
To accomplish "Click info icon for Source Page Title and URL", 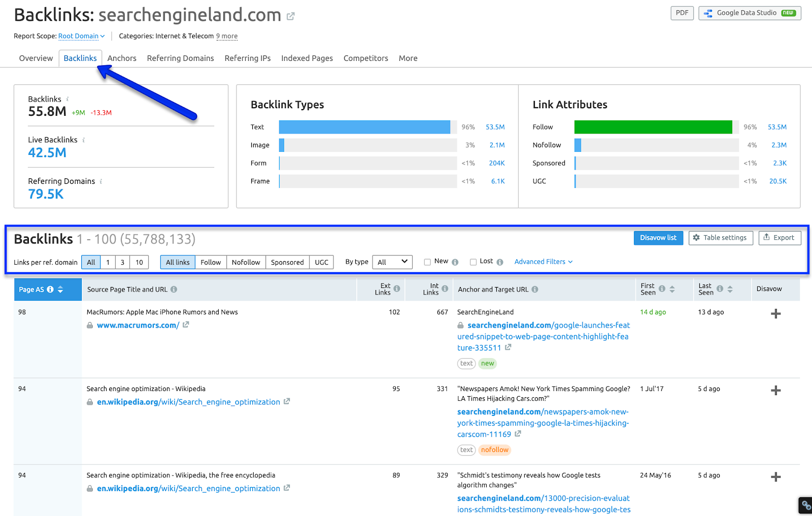I will [174, 289].
